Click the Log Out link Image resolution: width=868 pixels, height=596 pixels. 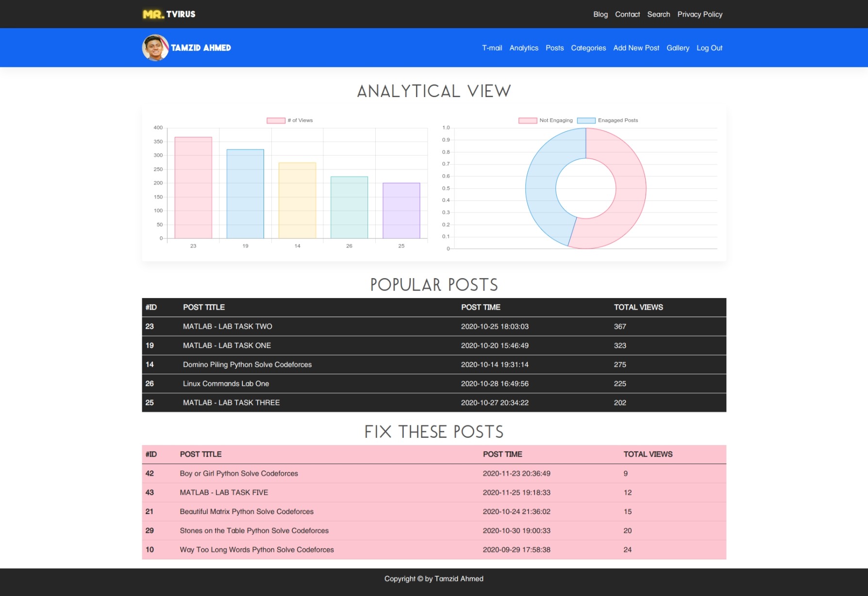(x=709, y=48)
